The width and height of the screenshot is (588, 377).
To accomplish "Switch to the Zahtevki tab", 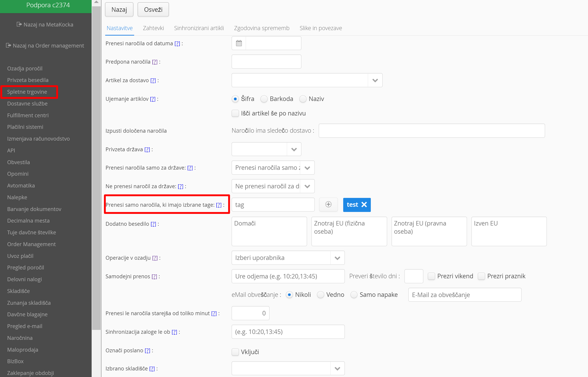I will 153,28.
